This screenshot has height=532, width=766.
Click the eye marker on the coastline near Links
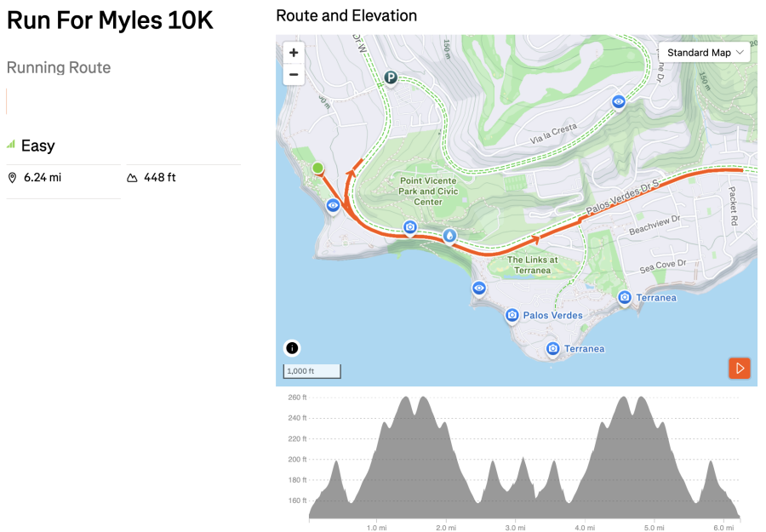click(x=479, y=289)
